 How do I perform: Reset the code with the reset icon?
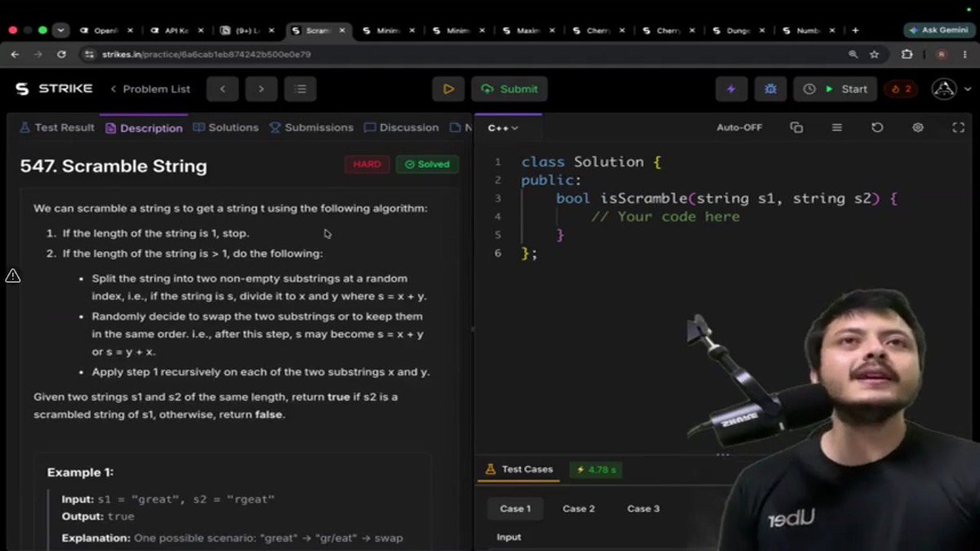877,127
